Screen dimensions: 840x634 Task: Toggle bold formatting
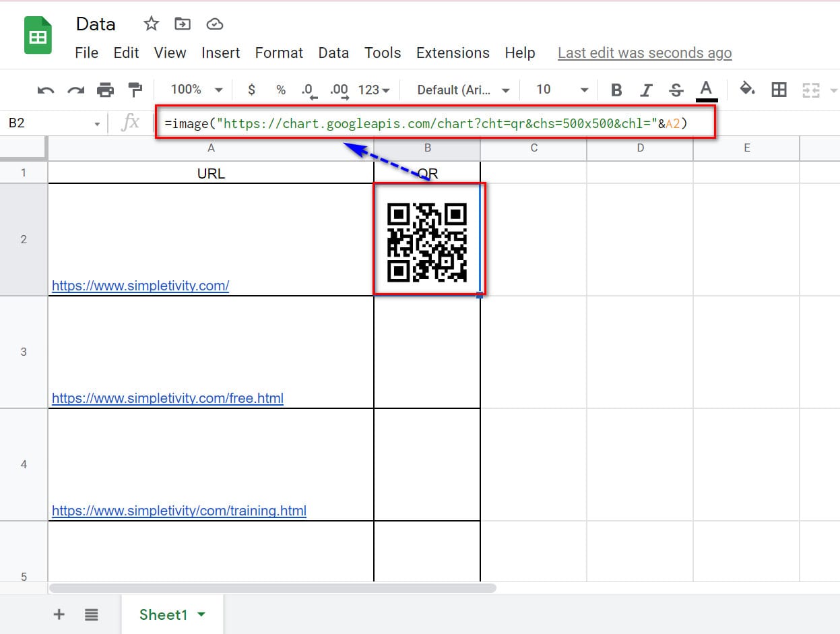pos(616,90)
